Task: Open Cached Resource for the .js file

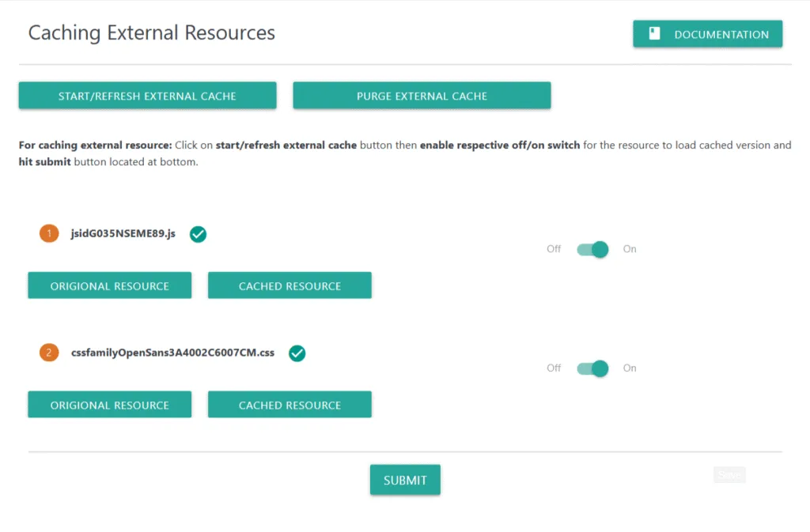Action: coord(290,286)
